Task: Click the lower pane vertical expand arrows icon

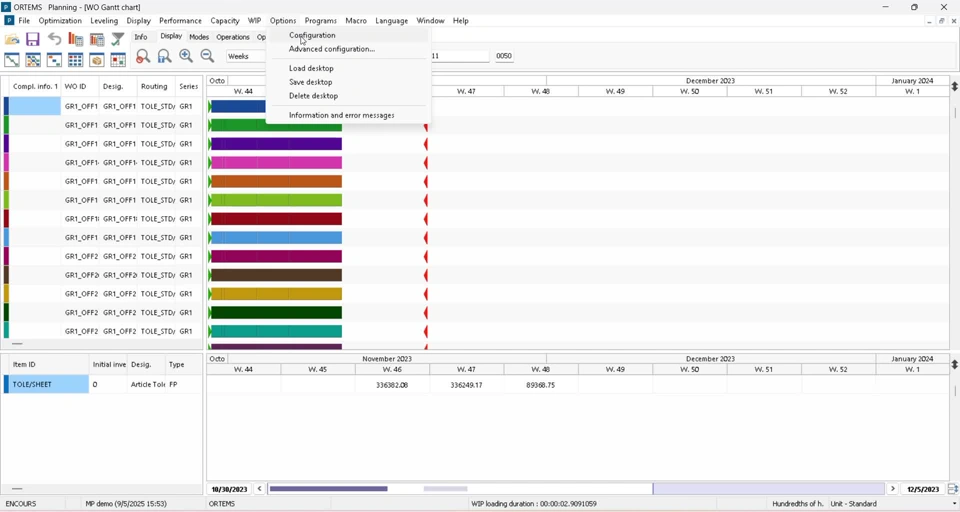Action: 954,365
